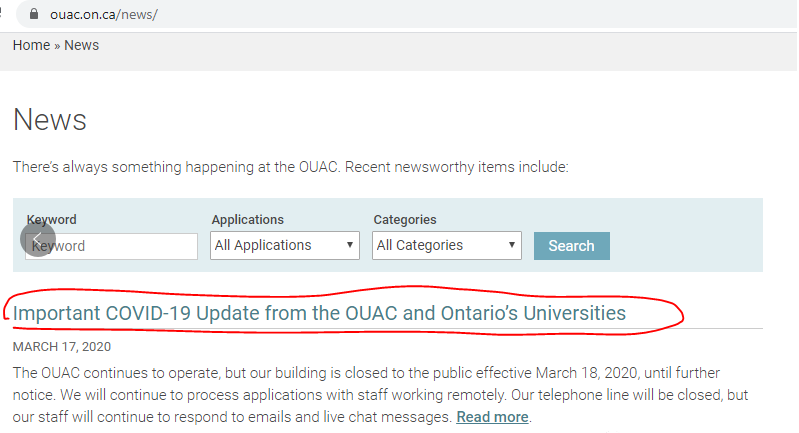Screen dimensions: 799x433
Task: Click the News breadcrumb item
Action: [82, 45]
